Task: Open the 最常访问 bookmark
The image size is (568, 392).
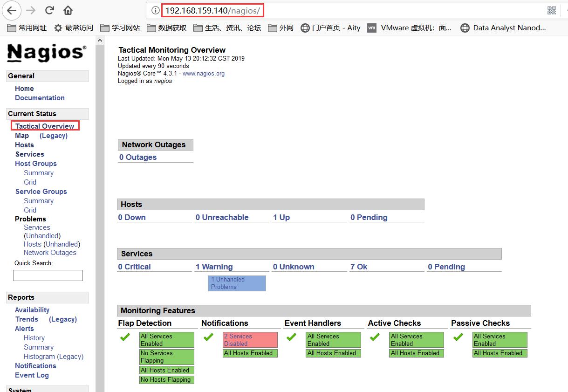Action: pos(74,28)
